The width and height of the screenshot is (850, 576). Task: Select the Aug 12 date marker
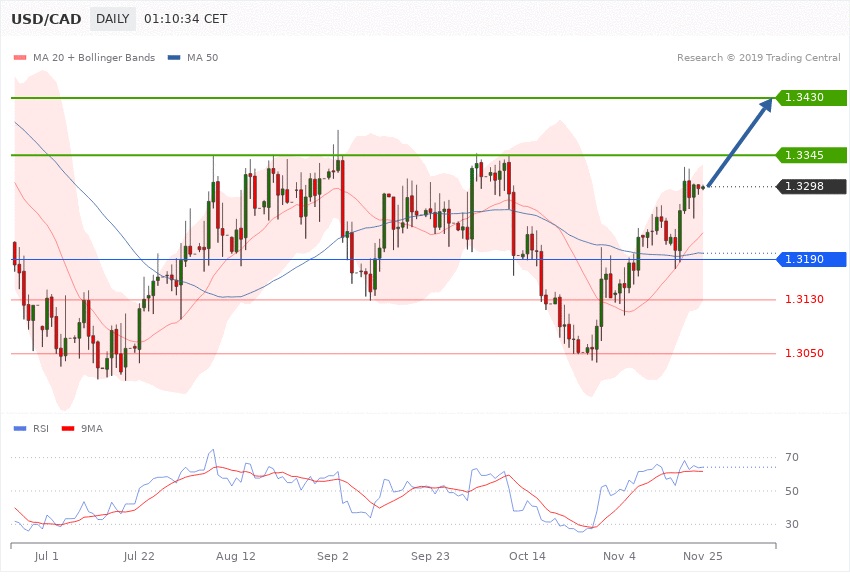coord(236,554)
